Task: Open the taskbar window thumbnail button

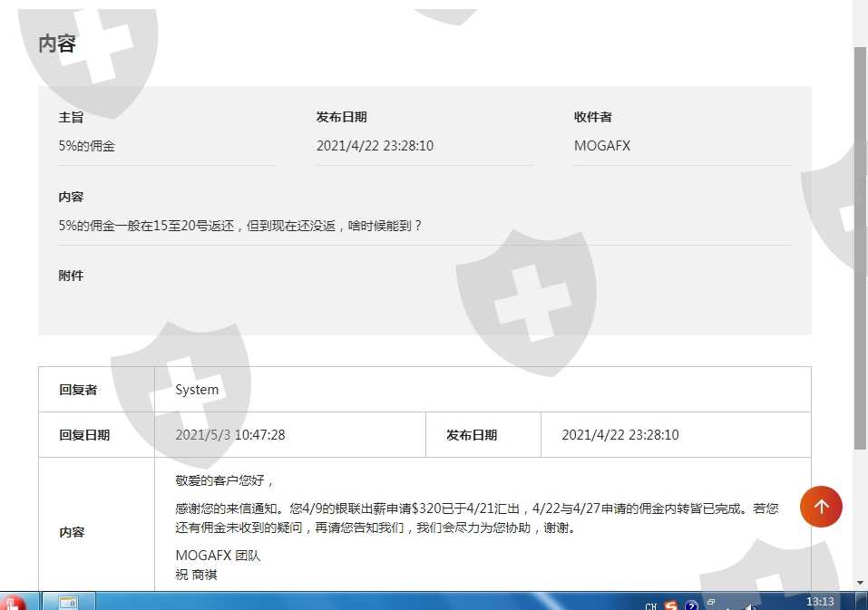Action: click(69, 602)
